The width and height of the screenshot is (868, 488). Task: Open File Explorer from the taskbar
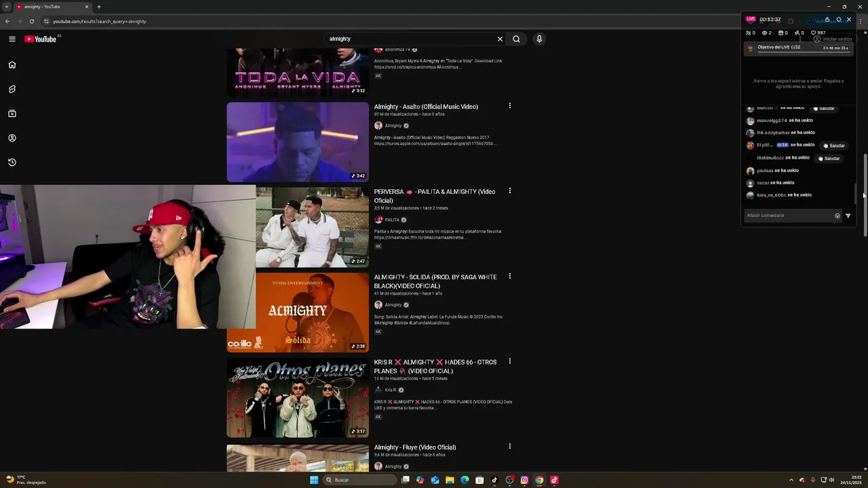pos(450,480)
